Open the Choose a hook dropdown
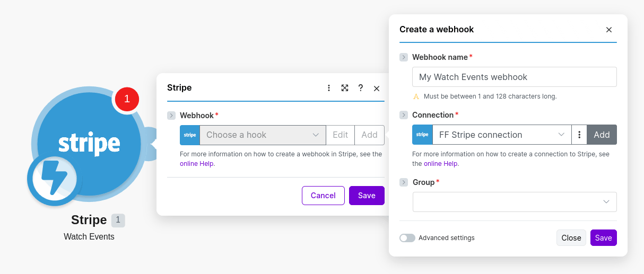The image size is (644, 274). [x=263, y=135]
